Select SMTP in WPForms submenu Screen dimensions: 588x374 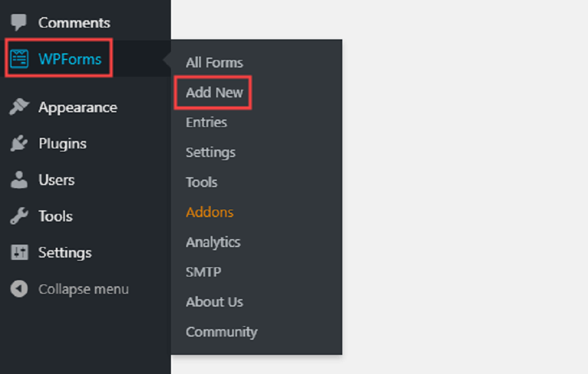pos(203,272)
